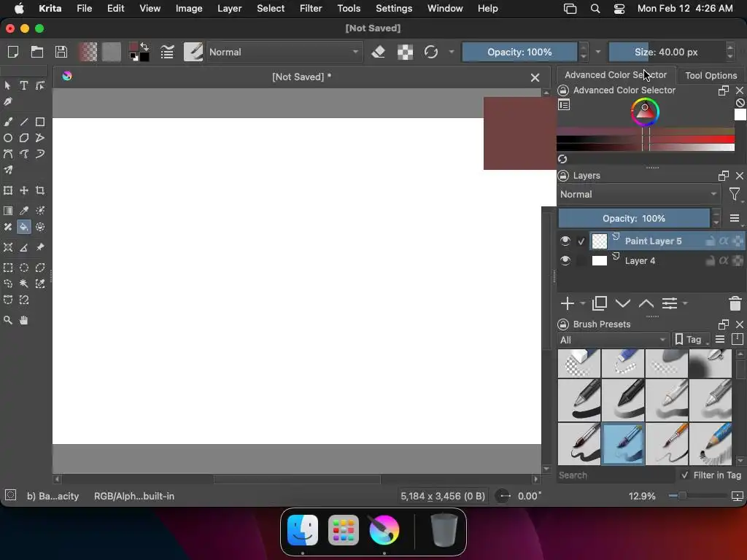Select the Elliptical Selection tool
This screenshot has width=747, height=560.
(x=24, y=268)
